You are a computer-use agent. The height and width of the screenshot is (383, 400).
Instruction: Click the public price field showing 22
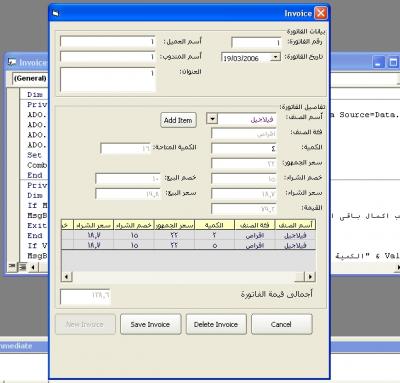click(244, 163)
